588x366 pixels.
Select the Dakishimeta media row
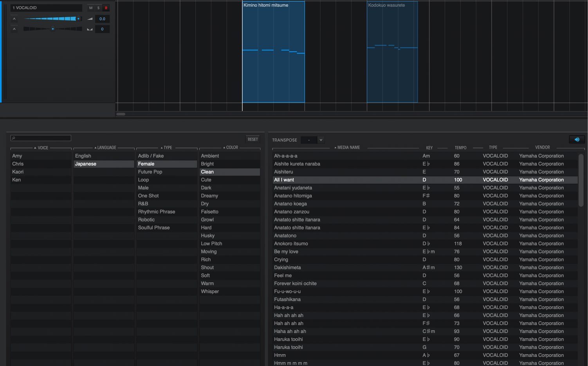pos(425,267)
